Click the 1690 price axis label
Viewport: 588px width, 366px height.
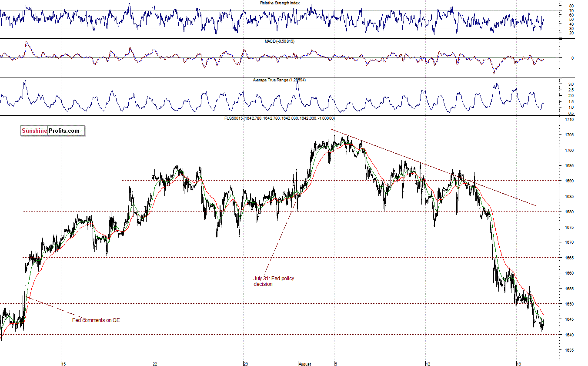570,181
